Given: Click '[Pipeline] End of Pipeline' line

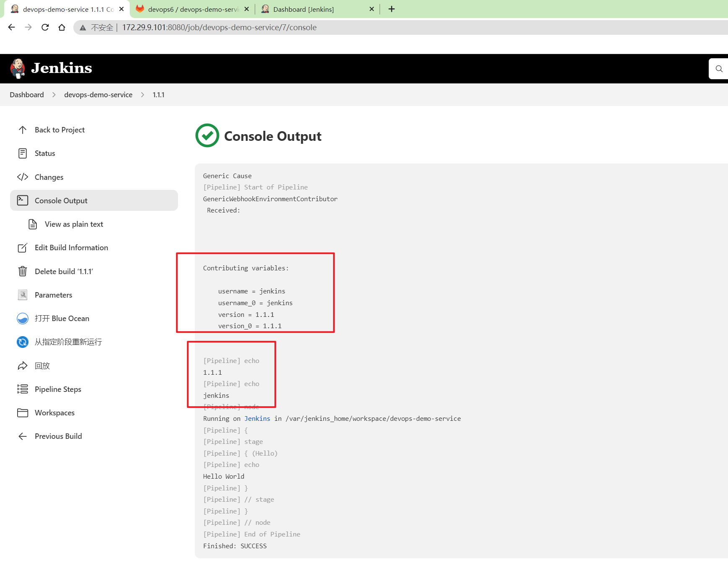Looking at the screenshot, I should (x=252, y=534).
